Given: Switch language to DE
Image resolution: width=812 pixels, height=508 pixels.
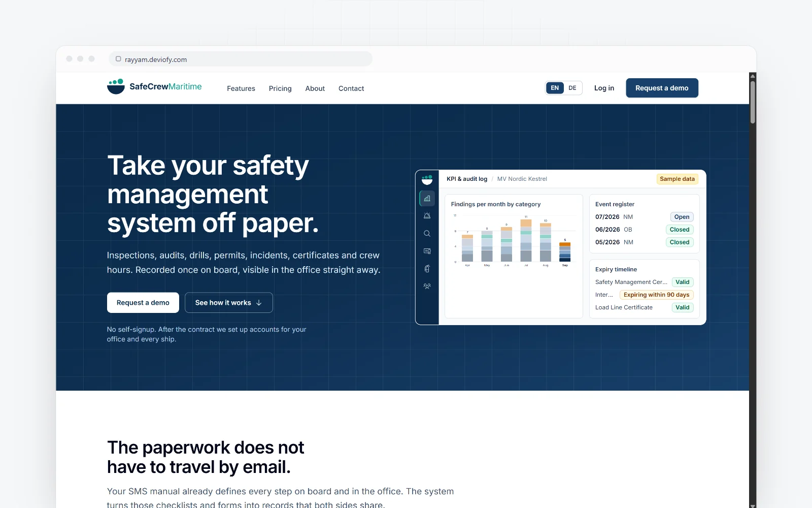Looking at the screenshot, I should point(572,88).
